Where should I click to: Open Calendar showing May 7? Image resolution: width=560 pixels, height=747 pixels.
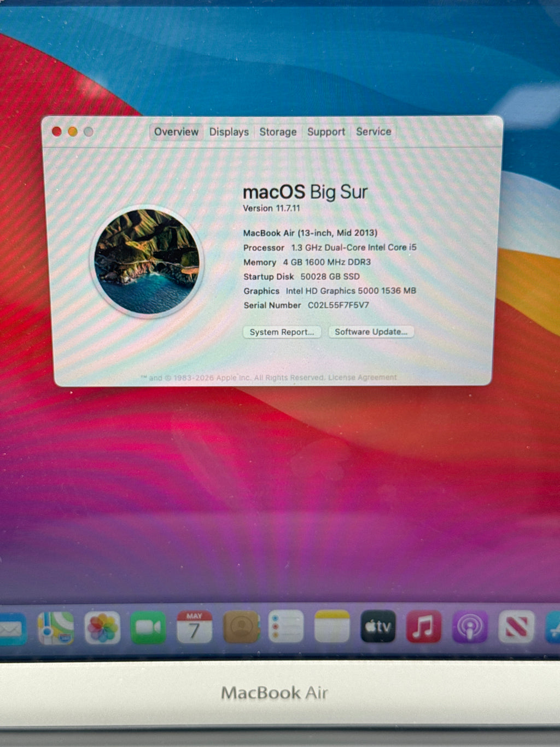[194, 627]
